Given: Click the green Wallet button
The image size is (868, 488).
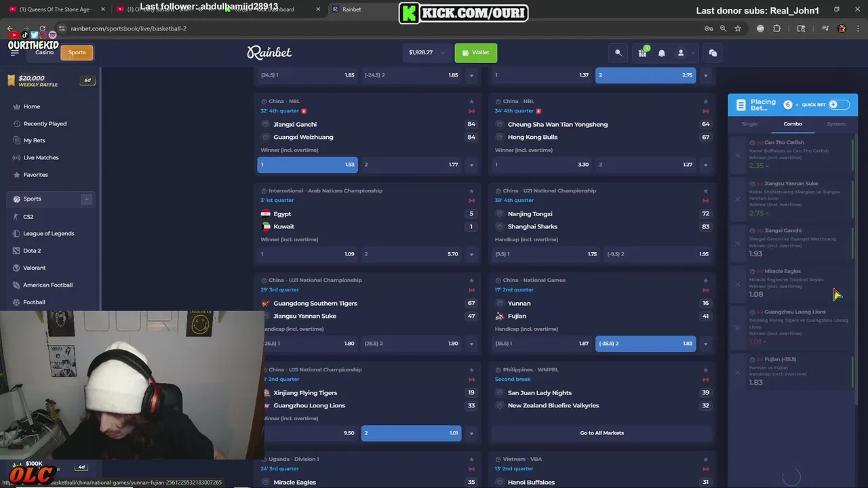Looking at the screenshot, I should (x=476, y=53).
